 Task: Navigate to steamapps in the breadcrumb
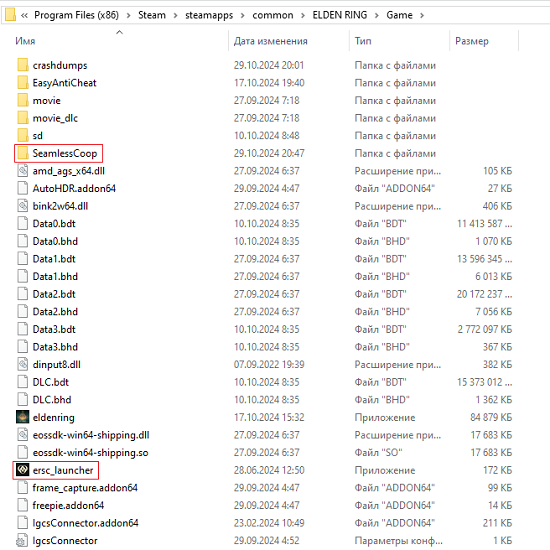209,15
